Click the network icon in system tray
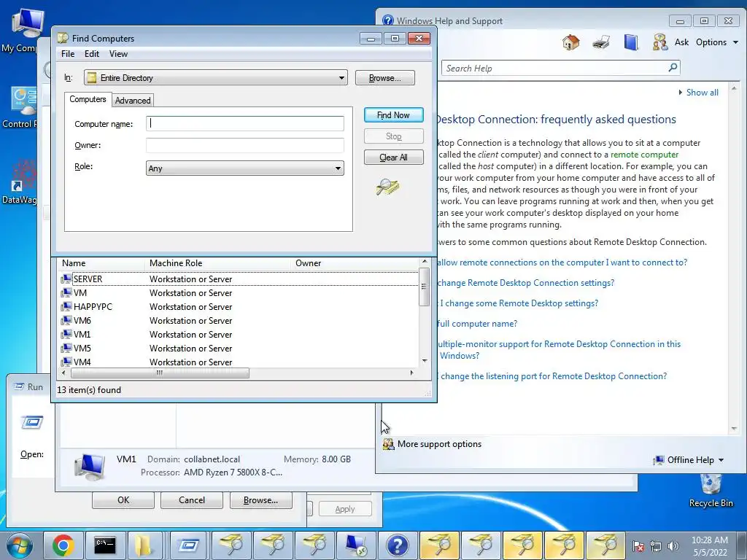 pos(656,546)
